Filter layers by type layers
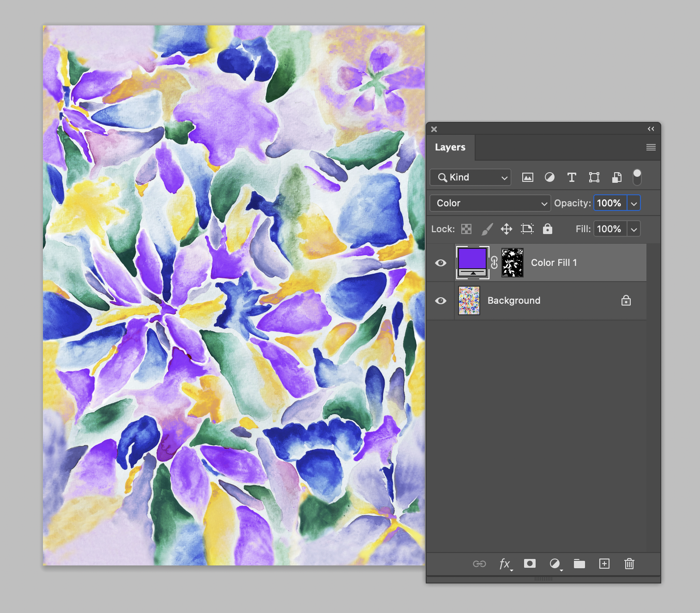The height and width of the screenshot is (613, 700). pyautogui.click(x=572, y=177)
